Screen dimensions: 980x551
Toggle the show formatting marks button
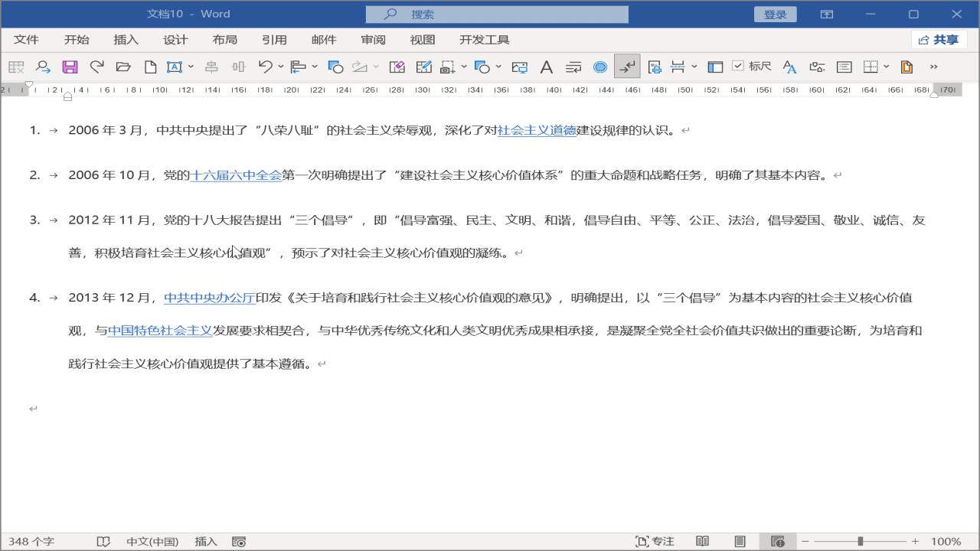[x=627, y=67]
